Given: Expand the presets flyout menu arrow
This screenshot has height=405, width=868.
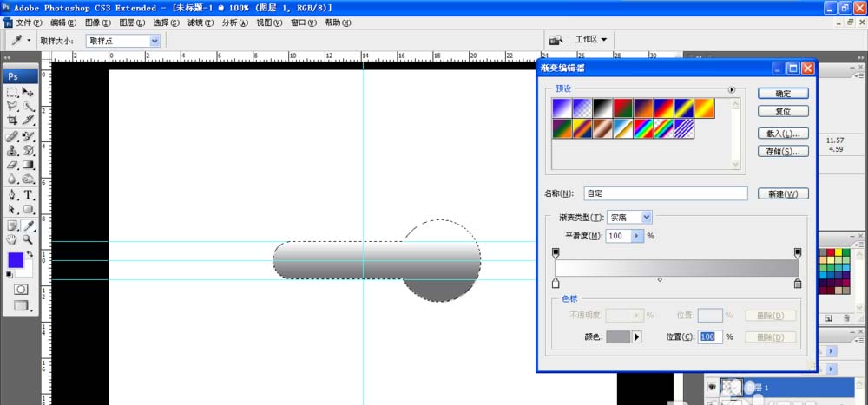Looking at the screenshot, I should coord(732,89).
